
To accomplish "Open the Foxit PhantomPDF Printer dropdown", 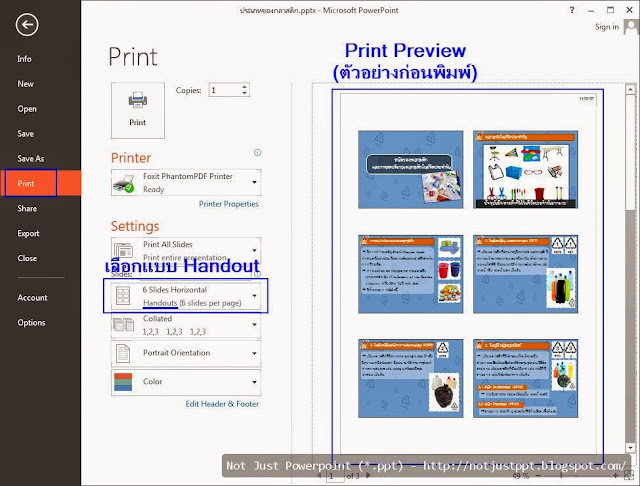I will point(186,182).
